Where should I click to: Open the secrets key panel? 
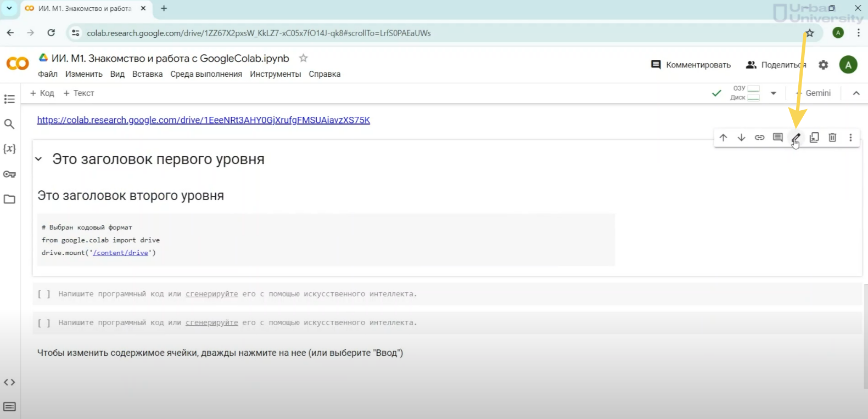[9, 174]
